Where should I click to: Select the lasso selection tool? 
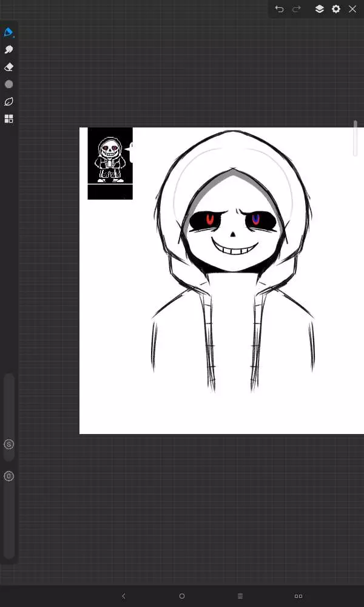click(8, 101)
